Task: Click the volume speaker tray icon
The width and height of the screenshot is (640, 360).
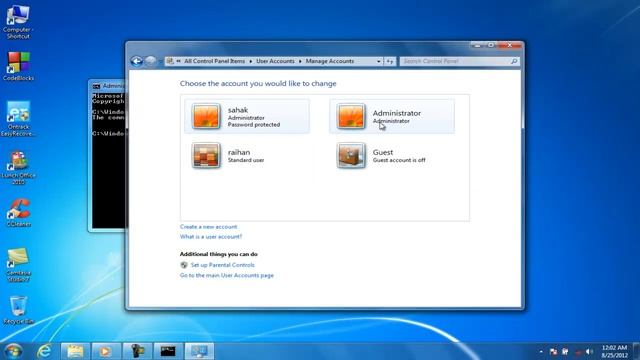Action: tap(589, 351)
